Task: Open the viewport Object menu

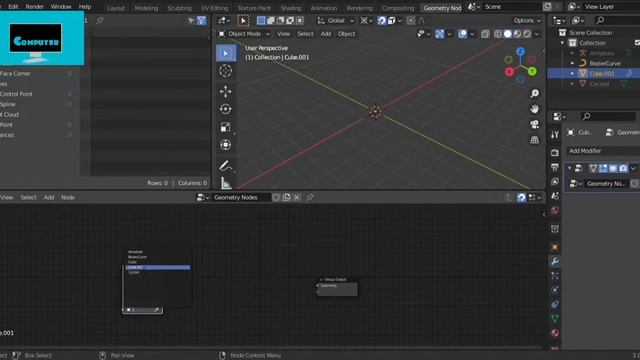Action: [x=347, y=34]
